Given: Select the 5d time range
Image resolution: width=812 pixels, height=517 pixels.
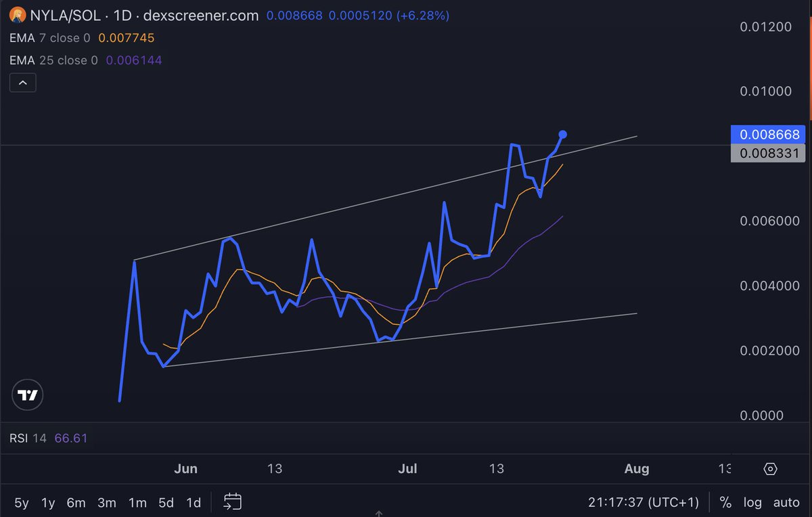Looking at the screenshot, I should coord(166,502).
